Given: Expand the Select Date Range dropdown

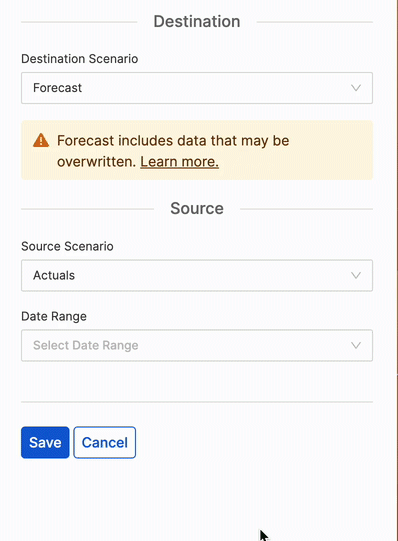Looking at the screenshot, I should click(197, 345).
